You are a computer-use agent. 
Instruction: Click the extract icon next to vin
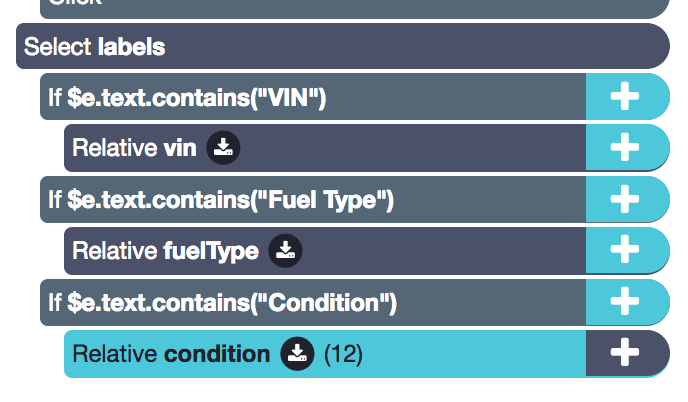[x=223, y=147]
